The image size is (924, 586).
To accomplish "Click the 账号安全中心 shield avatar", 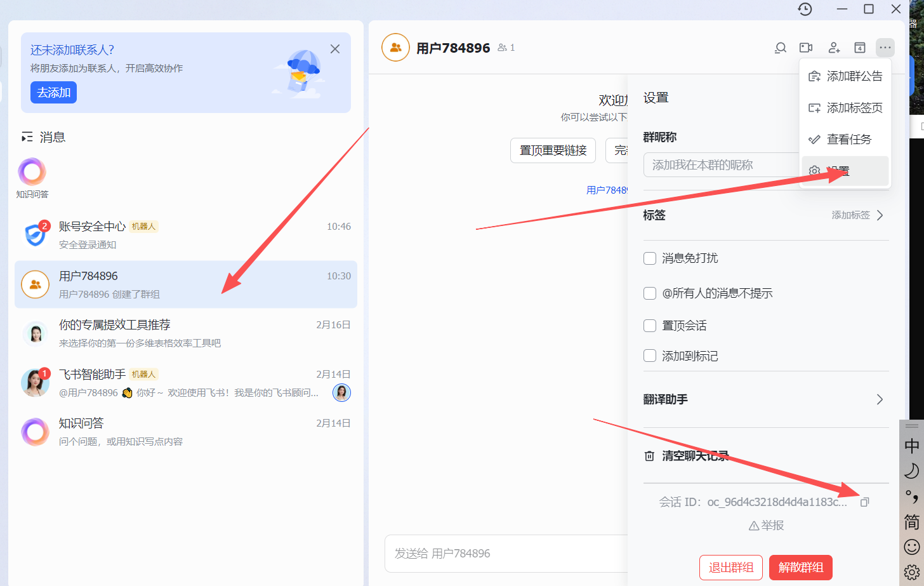I will point(35,234).
